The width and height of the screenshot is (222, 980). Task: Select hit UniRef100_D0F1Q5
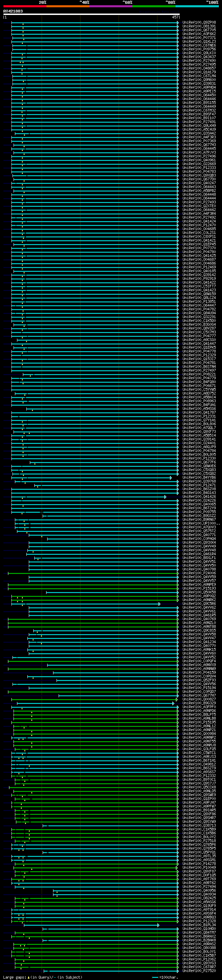199,875
